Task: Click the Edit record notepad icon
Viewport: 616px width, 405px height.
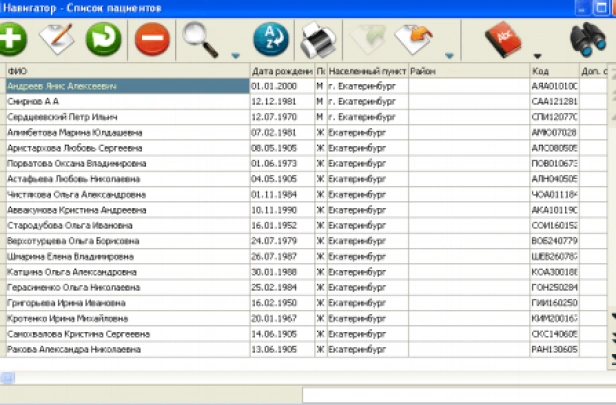Action: 56,40
